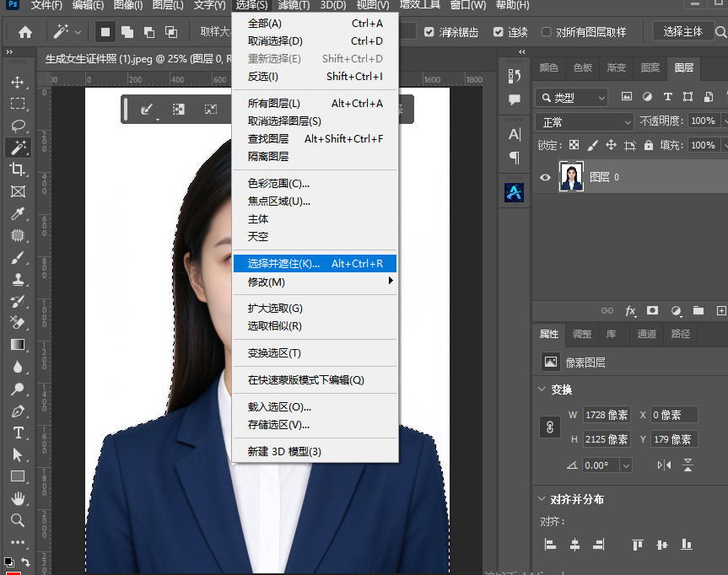Hide layer 图层 0 with eye icon

pos(546,177)
